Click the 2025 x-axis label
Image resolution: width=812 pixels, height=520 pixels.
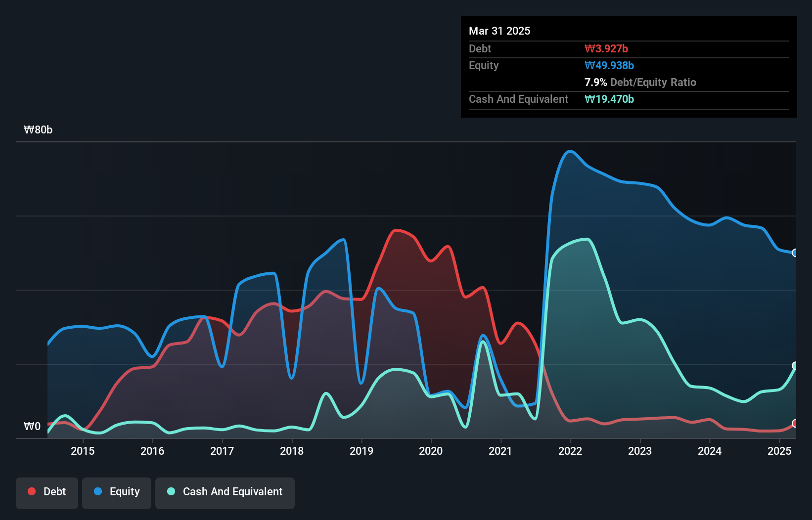click(x=779, y=451)
